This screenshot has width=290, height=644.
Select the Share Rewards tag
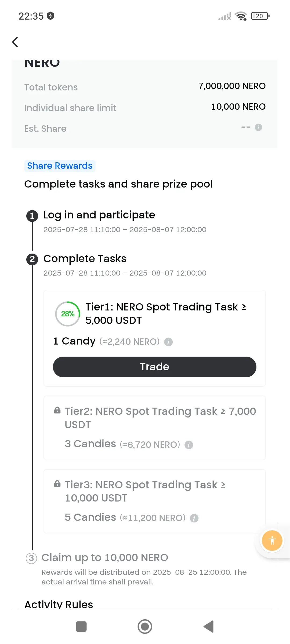coord(60,166)
